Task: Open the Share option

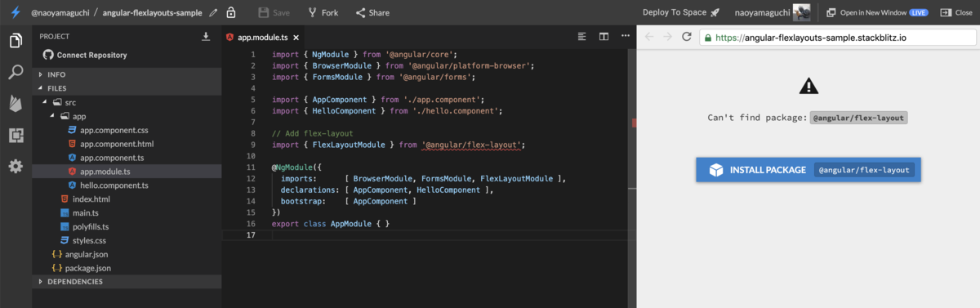Action: (372, 13)
